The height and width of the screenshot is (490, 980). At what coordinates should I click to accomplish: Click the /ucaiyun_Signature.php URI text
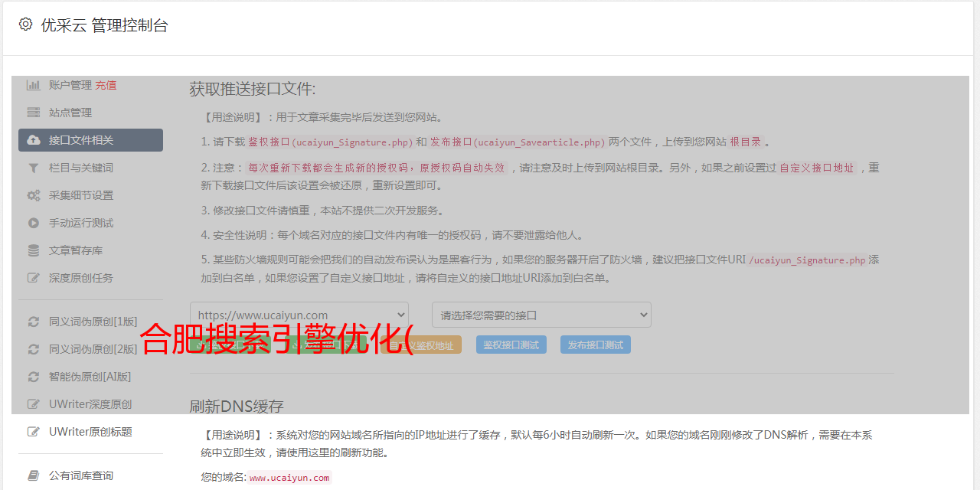pos(808,260)
